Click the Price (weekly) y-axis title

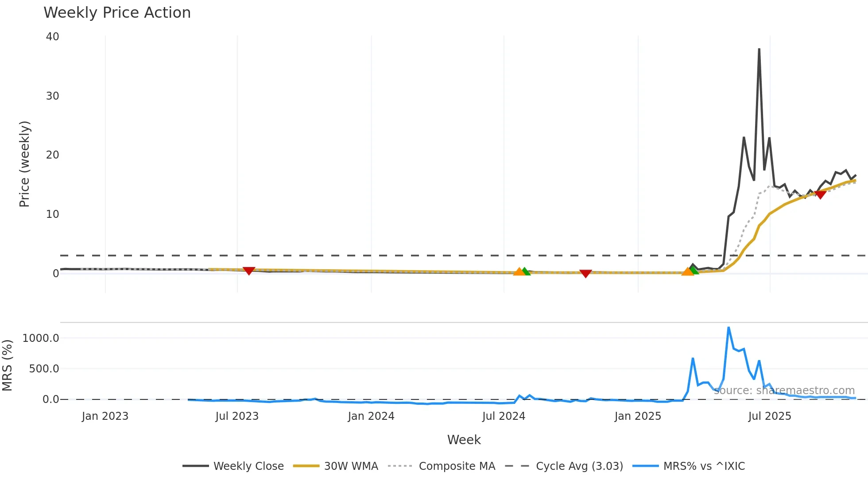click(25, 164)
